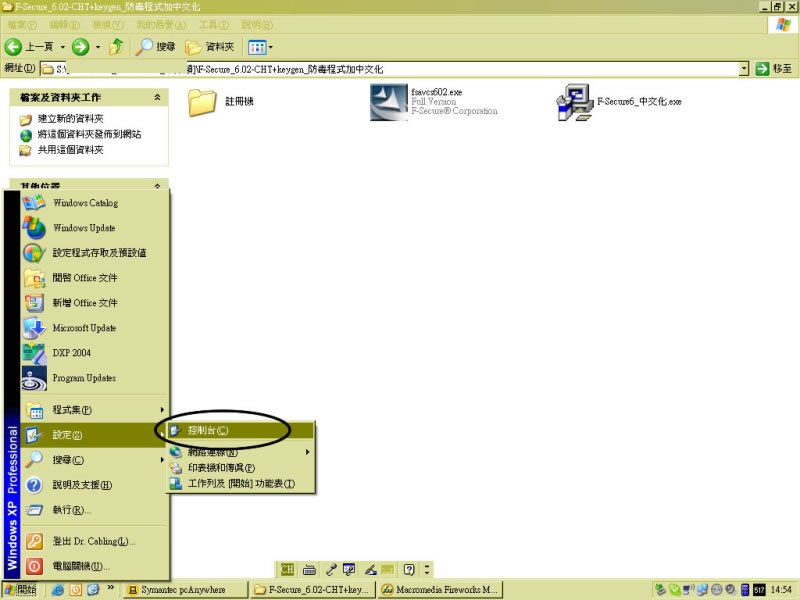Select 設定(S) in Start menu

pyautogui.click(x=94, y=435)
